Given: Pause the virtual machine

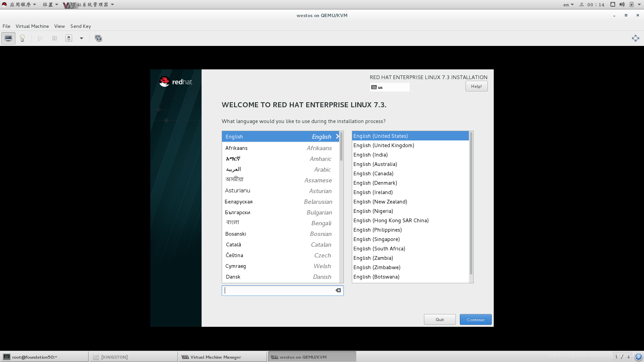Looking at the screenshot, I should pyautogui.click(x=55, y=38).
